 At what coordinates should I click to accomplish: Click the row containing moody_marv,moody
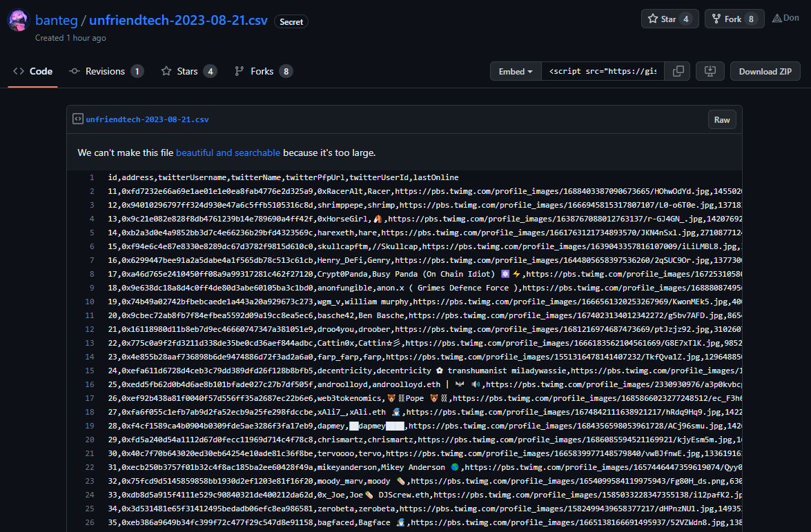coord(424,482)
